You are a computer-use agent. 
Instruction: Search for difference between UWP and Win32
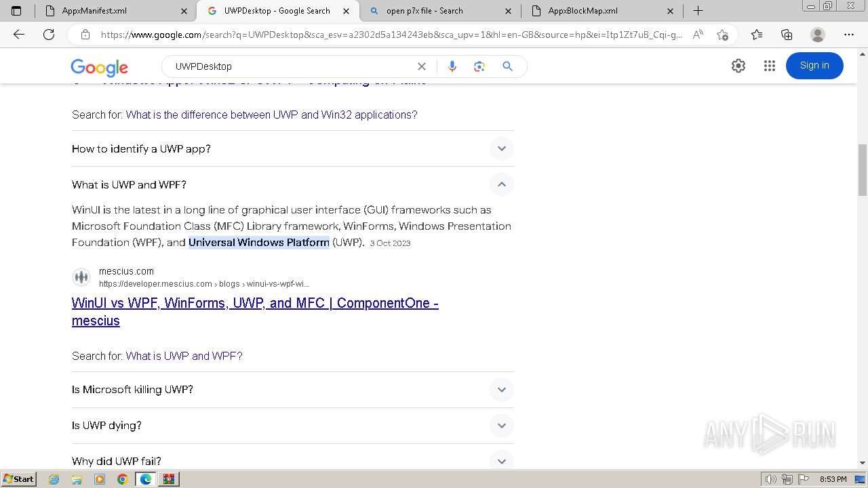[x=271, y=115]
